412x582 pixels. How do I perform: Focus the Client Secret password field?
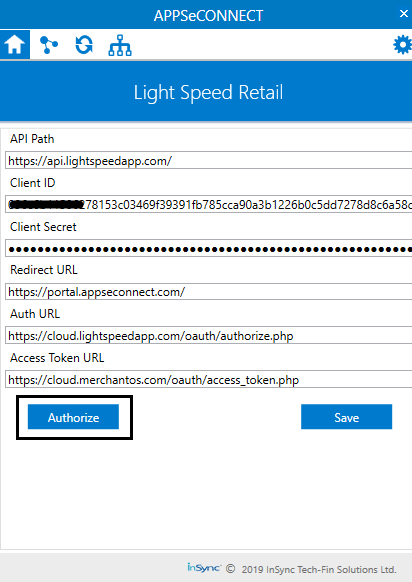point(209,248)
